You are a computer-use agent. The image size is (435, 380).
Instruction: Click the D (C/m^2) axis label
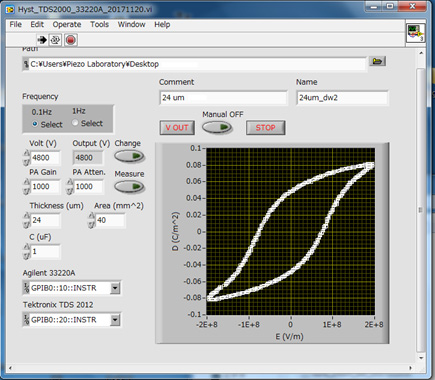[x=176, y=231]
